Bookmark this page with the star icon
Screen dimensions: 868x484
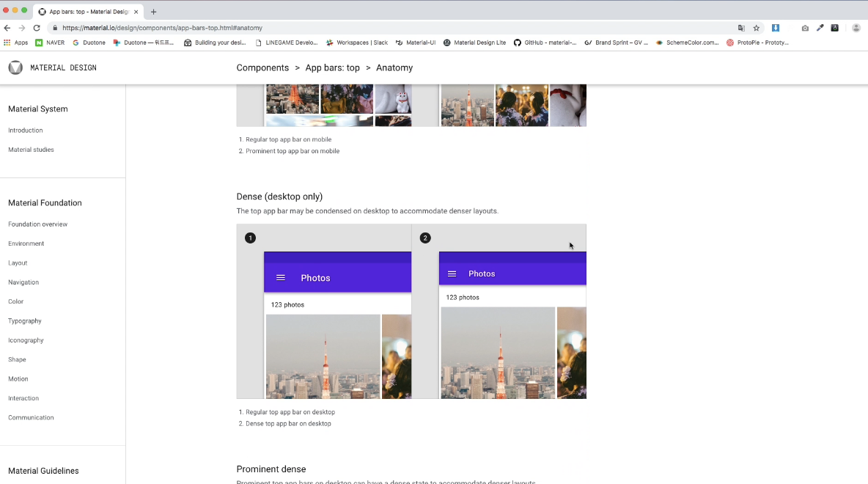click(x=756, y=28)
